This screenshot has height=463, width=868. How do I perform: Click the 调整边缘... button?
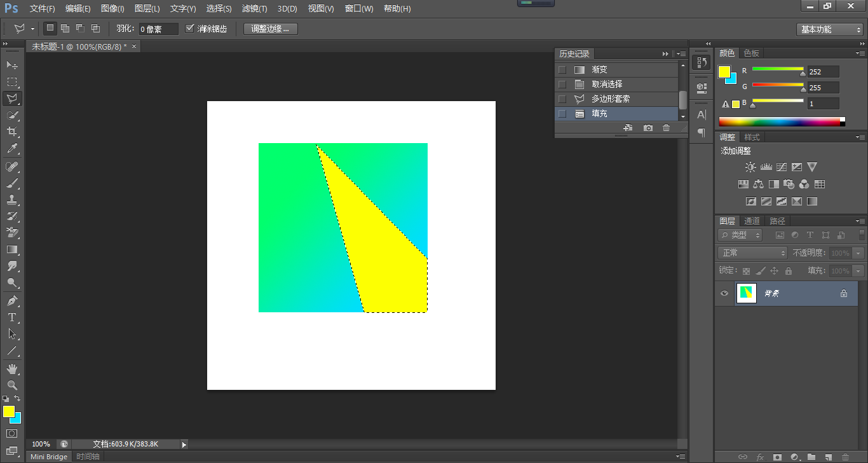tap(270, 29)
